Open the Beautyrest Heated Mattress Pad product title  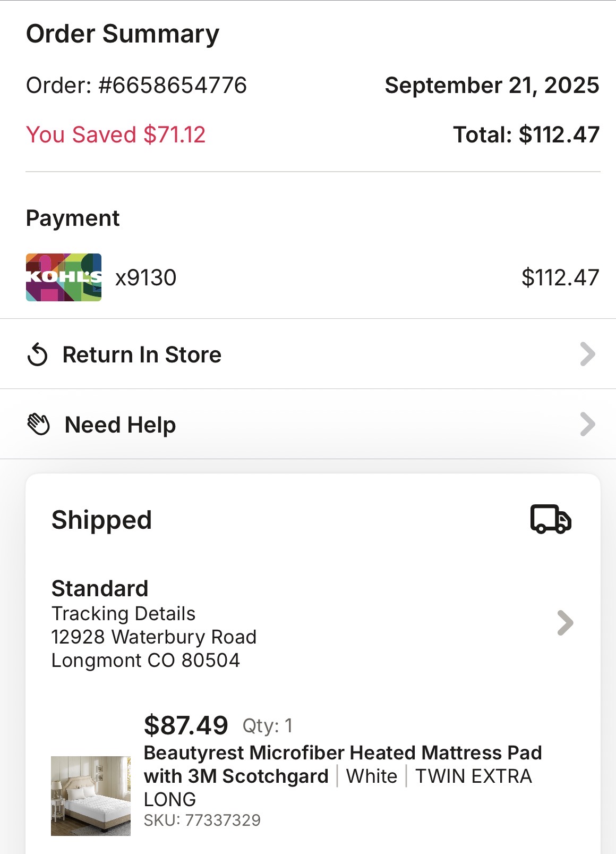tap(343, 776)
